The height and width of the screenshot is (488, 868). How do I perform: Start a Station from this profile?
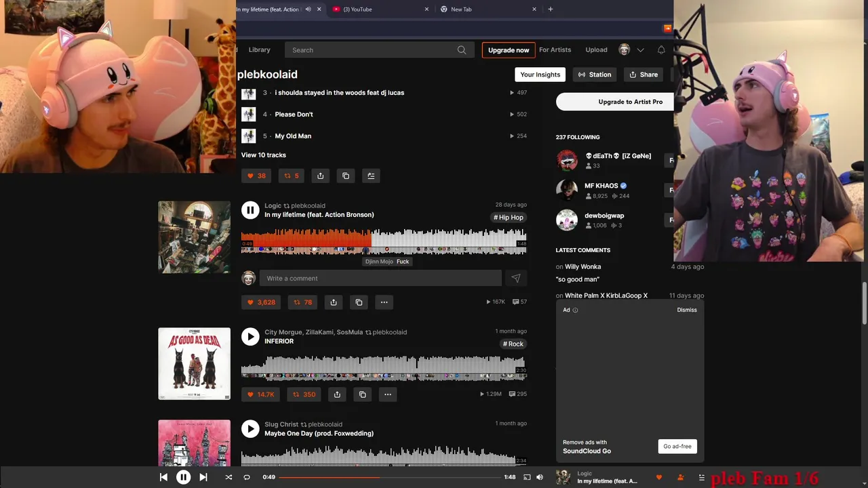click(x=595, y=75)
